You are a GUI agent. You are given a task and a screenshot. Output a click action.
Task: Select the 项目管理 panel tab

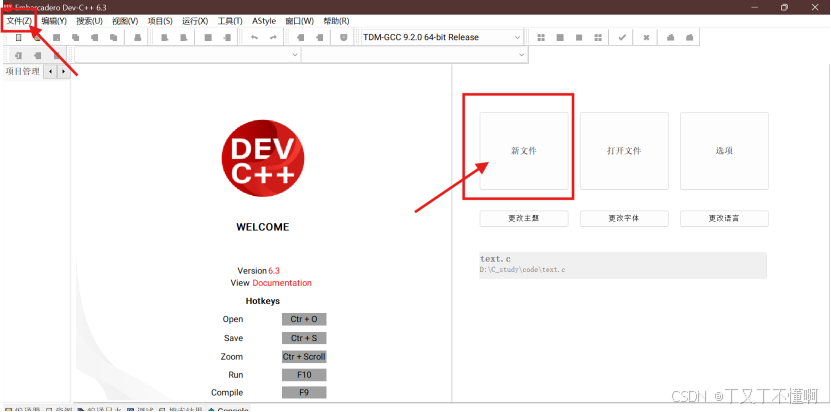[22, 72]
